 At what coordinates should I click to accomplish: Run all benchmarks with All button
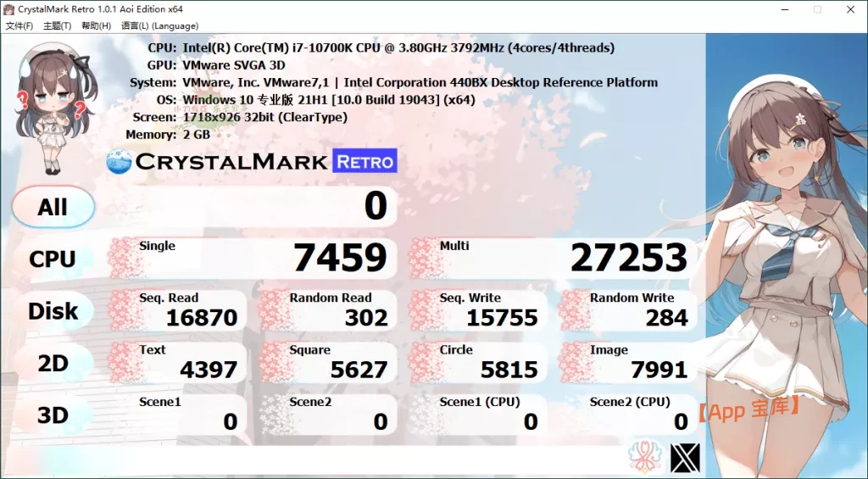53,207
